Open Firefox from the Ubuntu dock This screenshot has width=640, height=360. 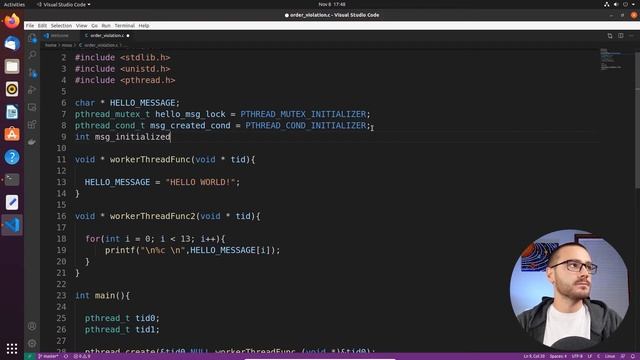(x=12, y=21)
